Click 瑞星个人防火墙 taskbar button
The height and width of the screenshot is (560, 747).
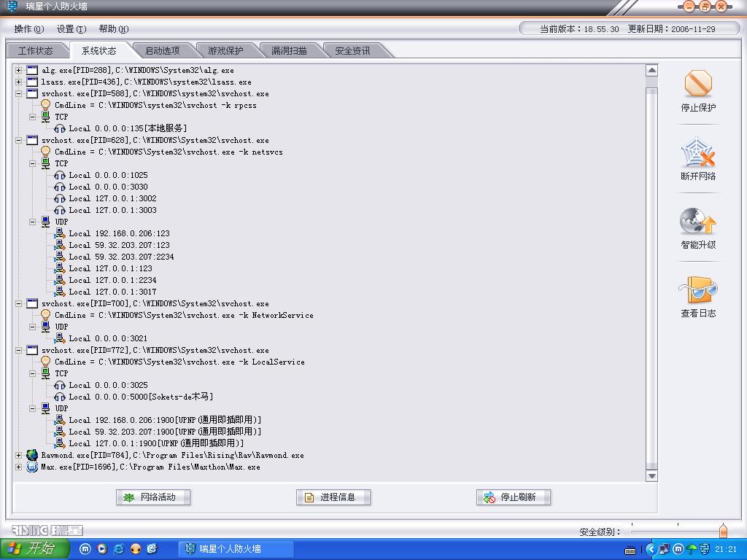pyautogui.click(x=236, y=548)
